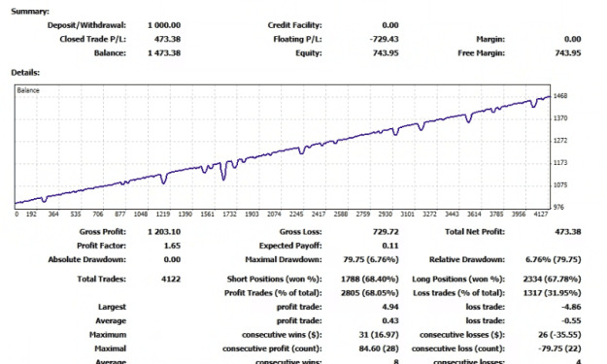607x364 pixels.
Task: Select Profit Trades value 2805 (68.05%)
Action: [x=369, y=293]
